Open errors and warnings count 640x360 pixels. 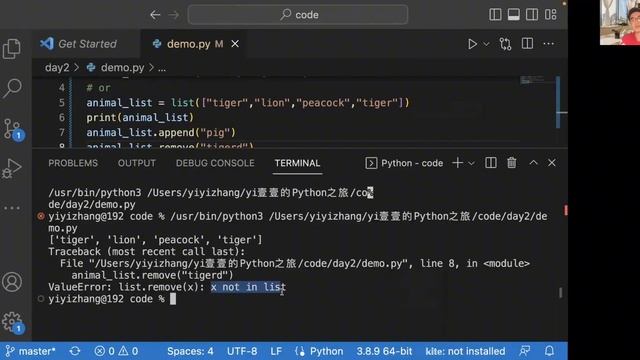[x=116, y=351]
